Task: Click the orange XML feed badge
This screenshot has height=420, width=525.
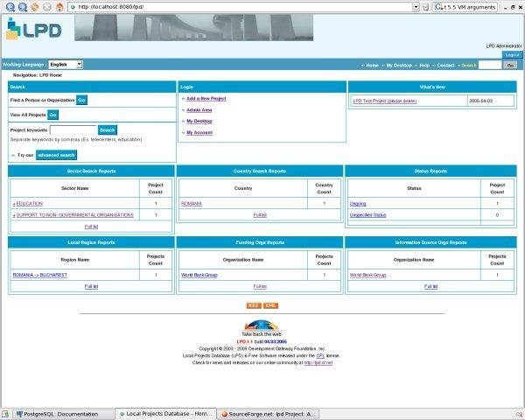Action: (270, 305)
